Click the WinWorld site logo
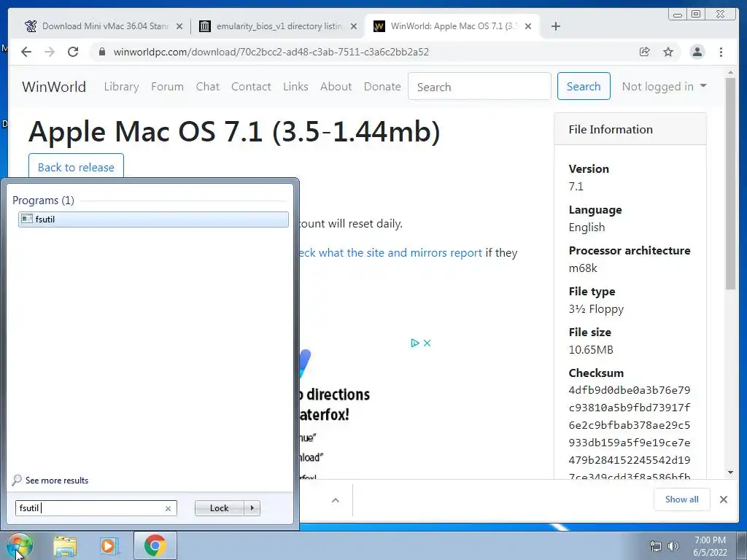The height and width of the screenshot is (560, 747). pyautogui.click(x=54, y=87)
